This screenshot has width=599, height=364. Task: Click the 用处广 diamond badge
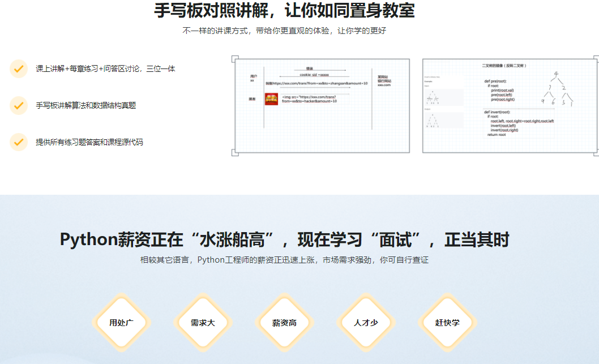click(x=121, y=323)
